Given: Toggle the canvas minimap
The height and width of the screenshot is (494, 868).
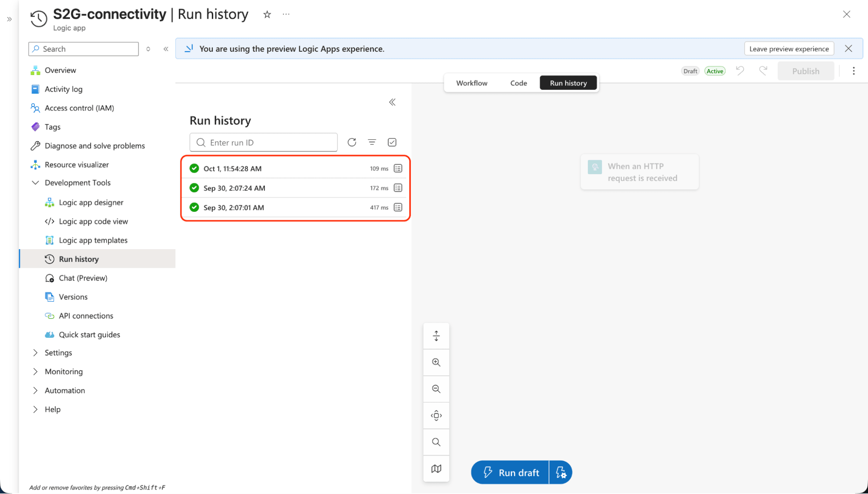Looking at the screenshot, I should click(x=436, y=469).
